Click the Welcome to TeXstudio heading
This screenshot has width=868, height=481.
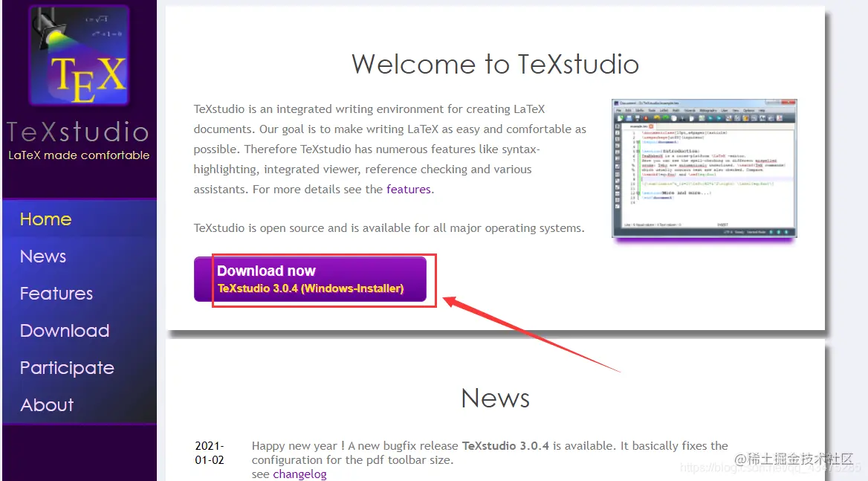tap(495, 64)
